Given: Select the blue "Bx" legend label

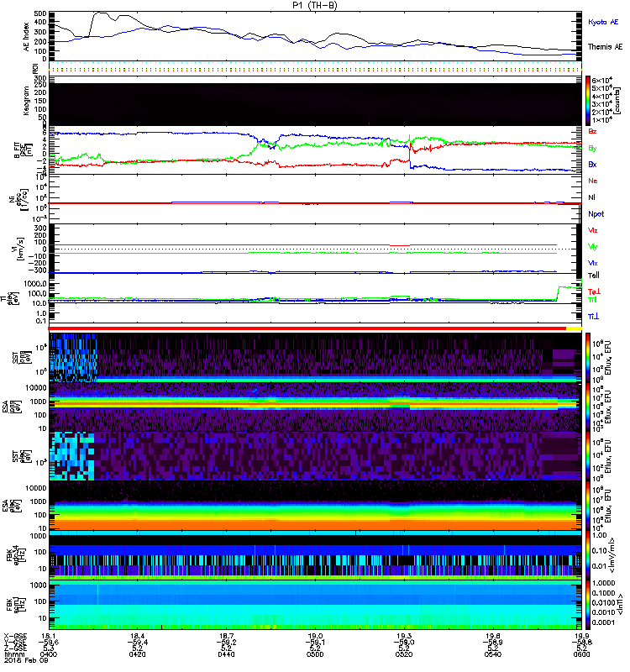Looking at the screenshot, I should click(592, 165).
